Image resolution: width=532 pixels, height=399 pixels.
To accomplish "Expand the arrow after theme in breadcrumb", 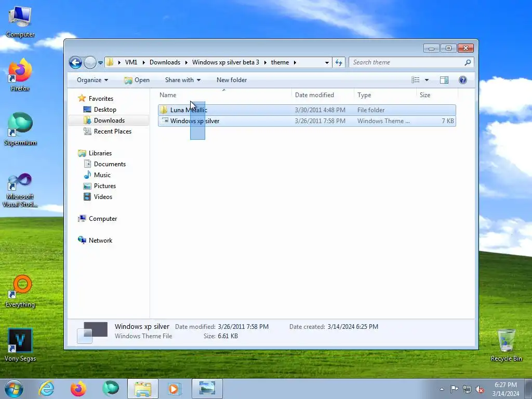I will point(295,62).
